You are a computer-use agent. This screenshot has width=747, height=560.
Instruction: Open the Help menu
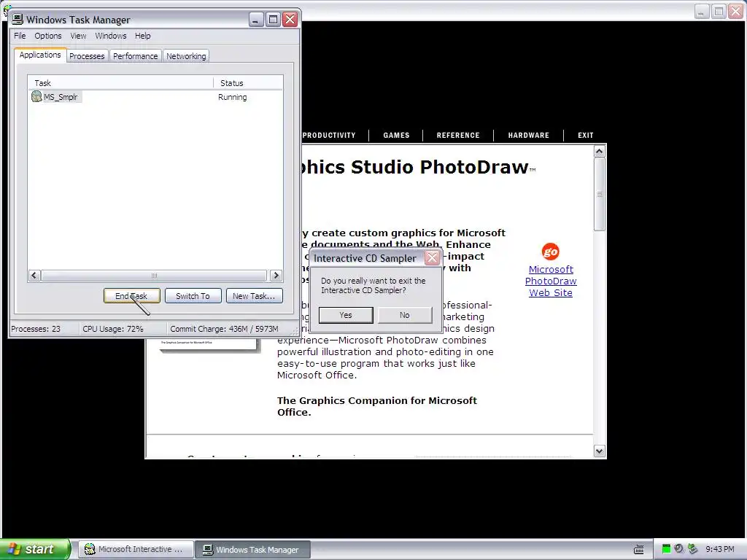pos(142,36)
